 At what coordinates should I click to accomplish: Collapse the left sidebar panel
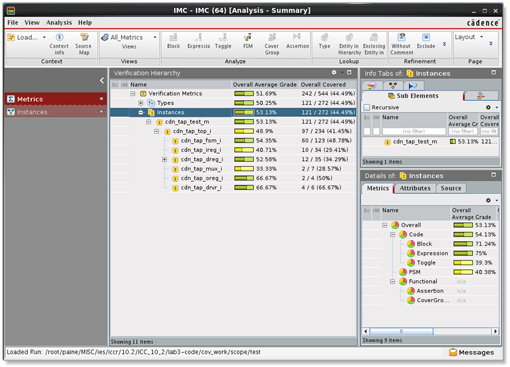tap(102, 80)
